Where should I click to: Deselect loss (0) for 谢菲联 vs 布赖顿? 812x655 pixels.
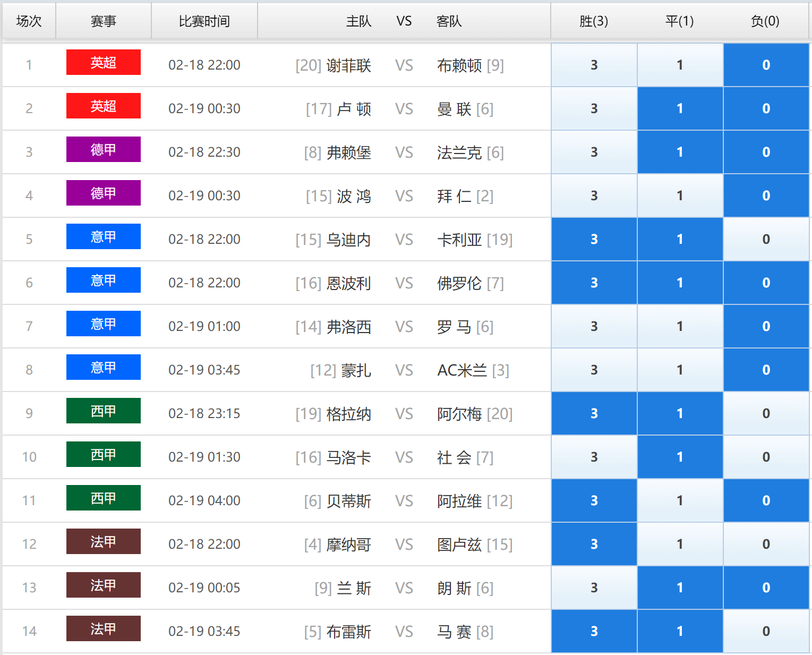pyautogui.click(x=766, y=65)
